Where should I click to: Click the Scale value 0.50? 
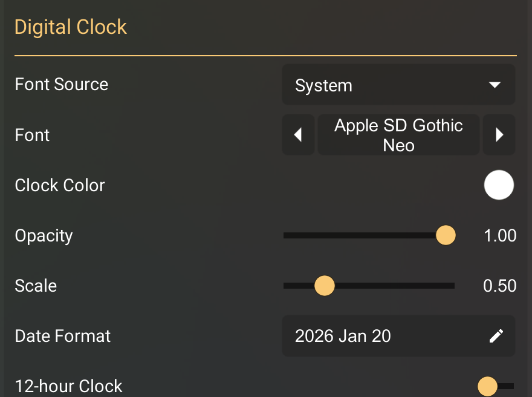click(500, 286)
